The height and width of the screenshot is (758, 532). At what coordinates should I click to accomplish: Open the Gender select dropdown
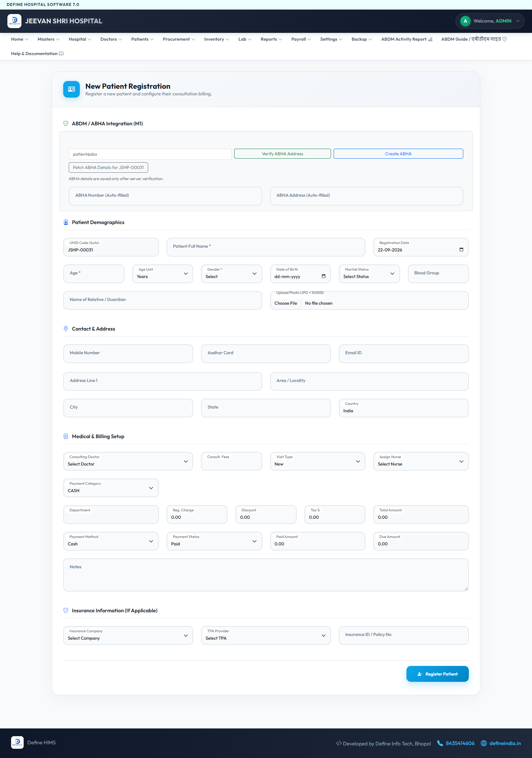pos(232,274)
